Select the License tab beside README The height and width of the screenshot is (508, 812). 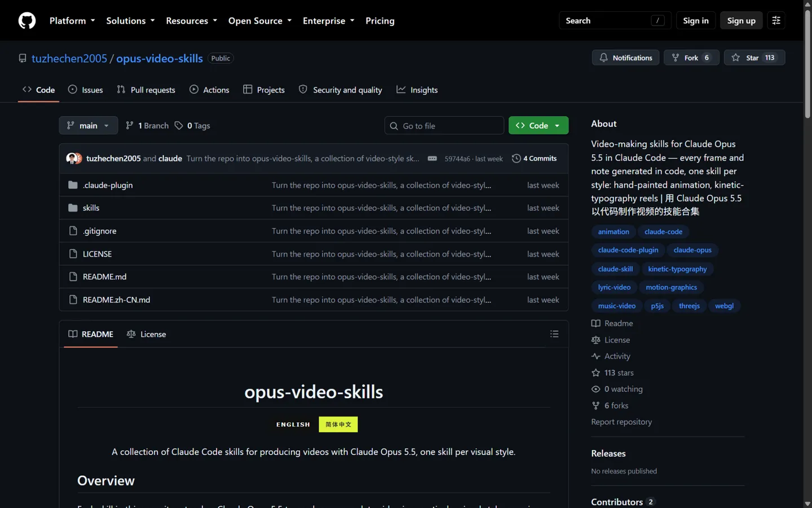tap(147, 334)
